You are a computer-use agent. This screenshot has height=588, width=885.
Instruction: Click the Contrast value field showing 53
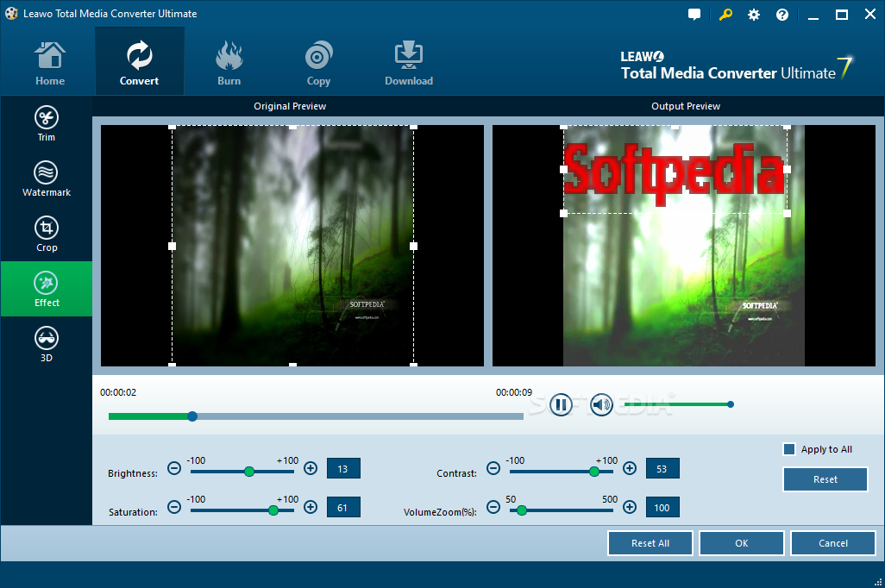point(662,468)
